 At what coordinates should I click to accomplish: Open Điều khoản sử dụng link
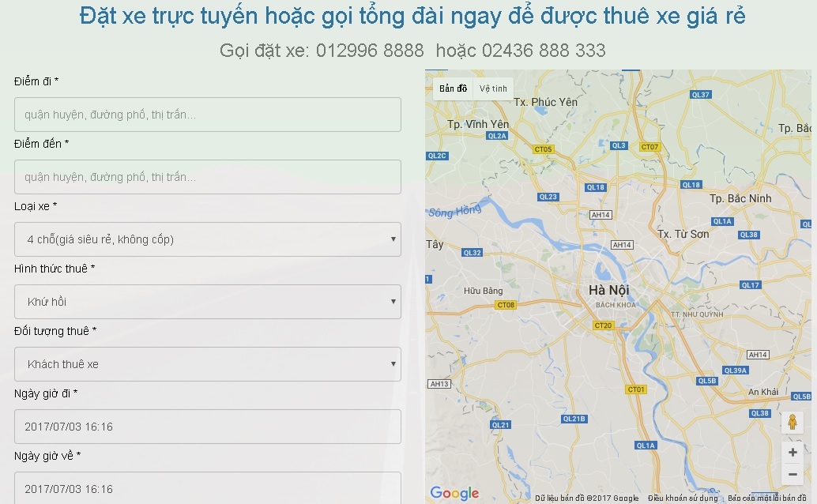683,498
